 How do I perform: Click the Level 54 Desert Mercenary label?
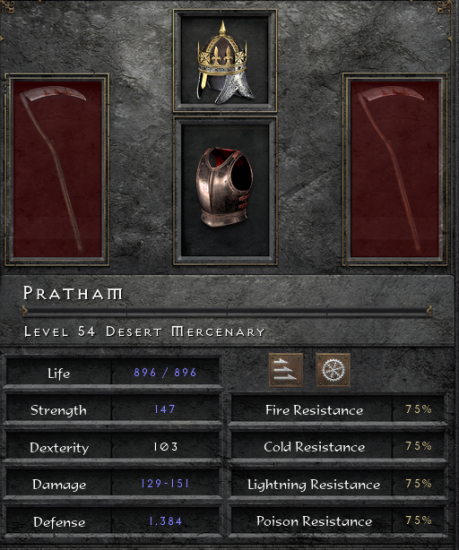coord(144,331)
